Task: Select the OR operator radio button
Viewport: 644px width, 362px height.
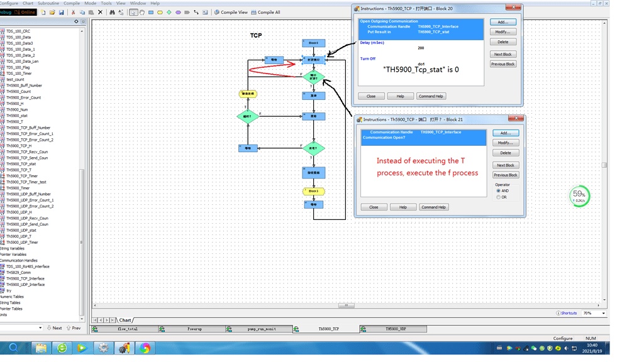Action: (x=499, y=197)
